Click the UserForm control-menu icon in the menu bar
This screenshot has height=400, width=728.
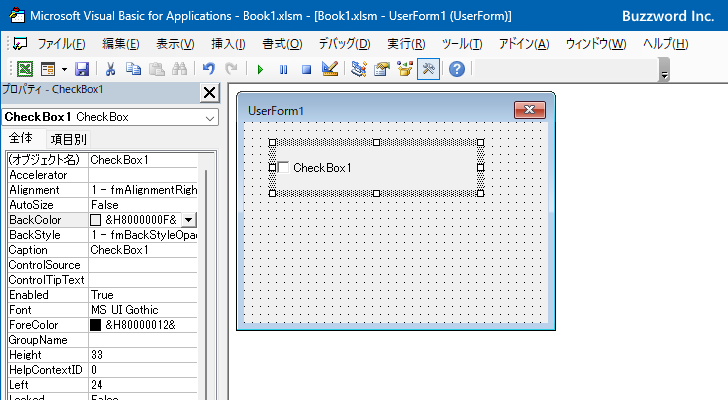click(x=20, y=44)
